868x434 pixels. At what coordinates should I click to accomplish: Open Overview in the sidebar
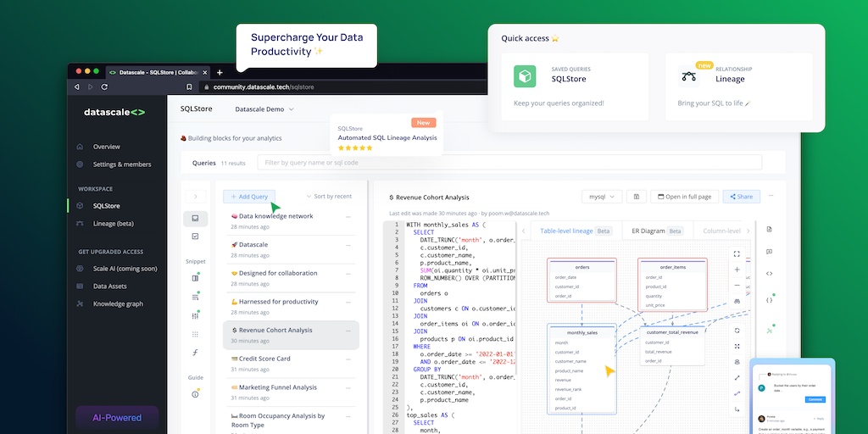tap(106, 147)
